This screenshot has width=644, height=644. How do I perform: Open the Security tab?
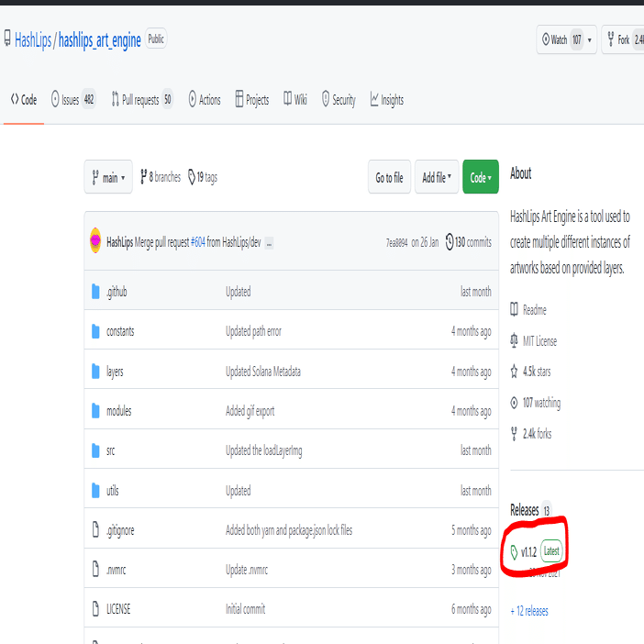tap(339, 99)
